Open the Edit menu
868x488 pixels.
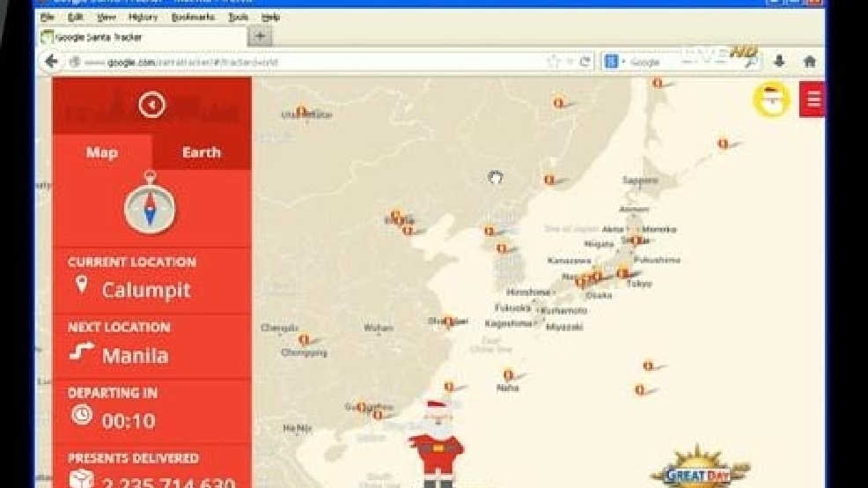[75, 17]
